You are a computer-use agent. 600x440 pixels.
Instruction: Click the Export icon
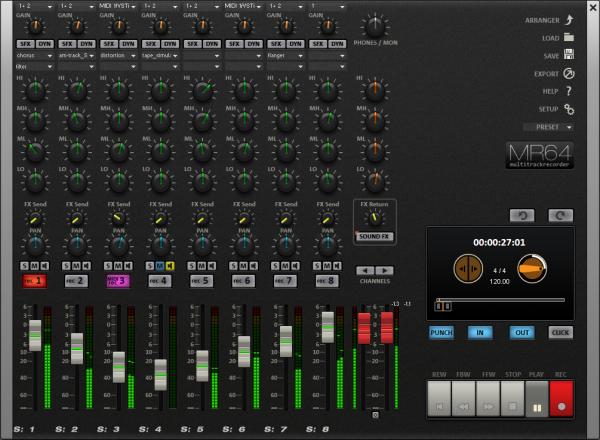click(x=568, y=73)
